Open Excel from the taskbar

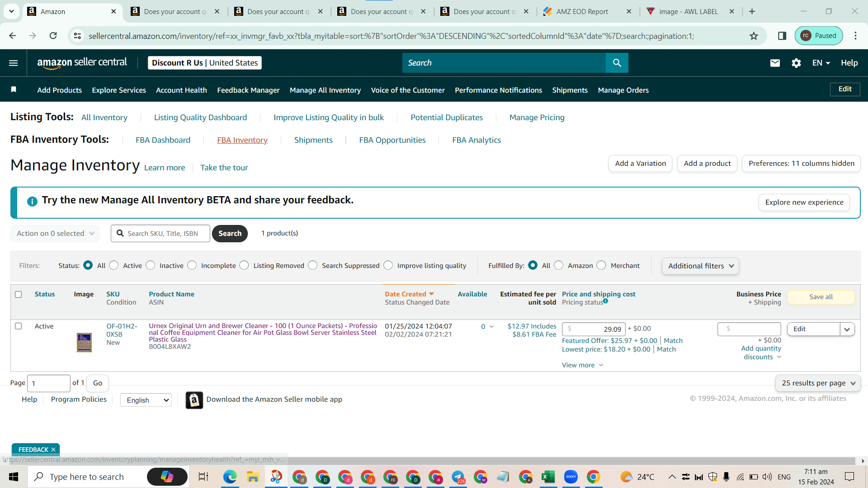[x=548, y=477]
